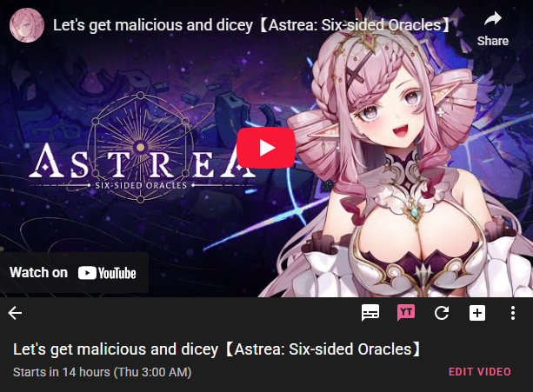Click Watch on YouTube button
The height and width of the screenshot is (392, 533).
(74, 273)
